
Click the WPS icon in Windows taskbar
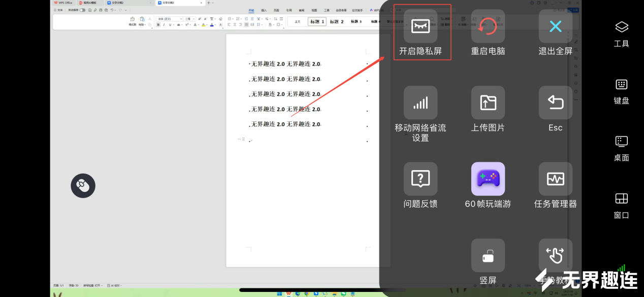point(288,294)
